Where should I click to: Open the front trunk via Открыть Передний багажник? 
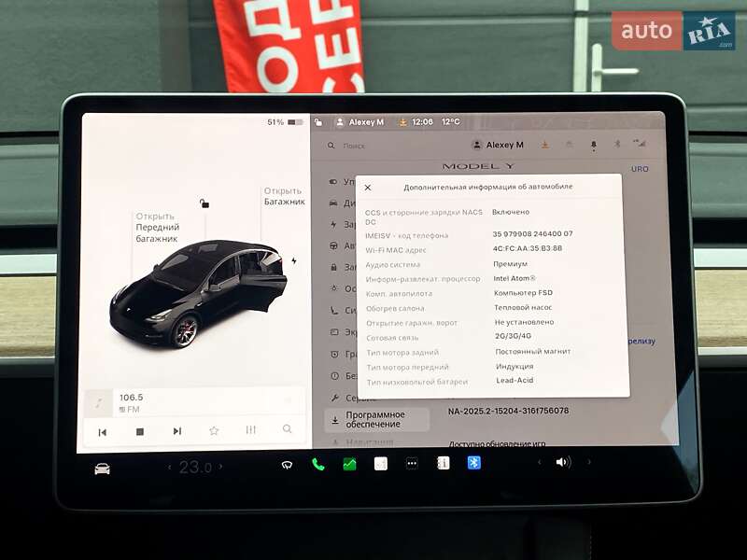point(157,224)
